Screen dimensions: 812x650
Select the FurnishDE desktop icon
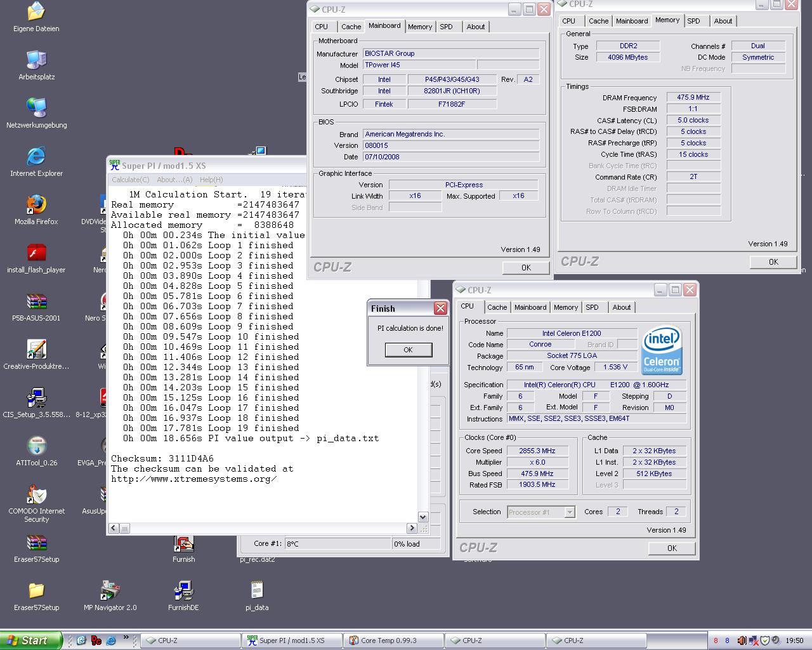pyautogui.click(x=183, y=596)
